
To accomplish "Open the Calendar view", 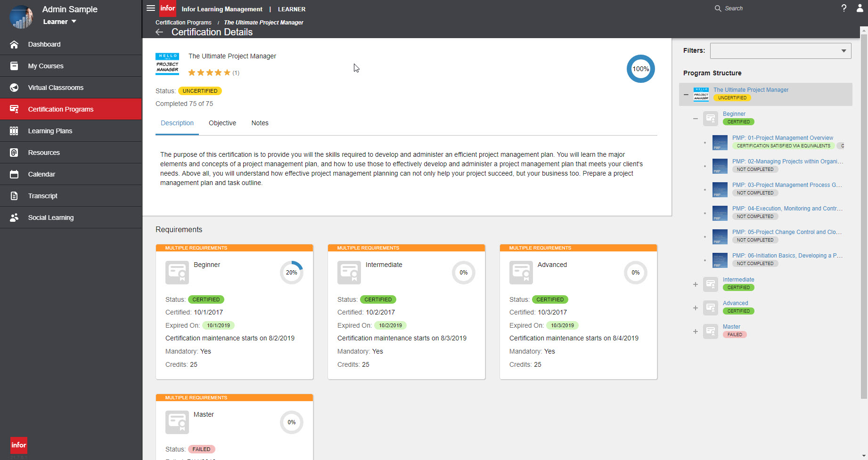I will pyautogui.click(x=41, y=174).
